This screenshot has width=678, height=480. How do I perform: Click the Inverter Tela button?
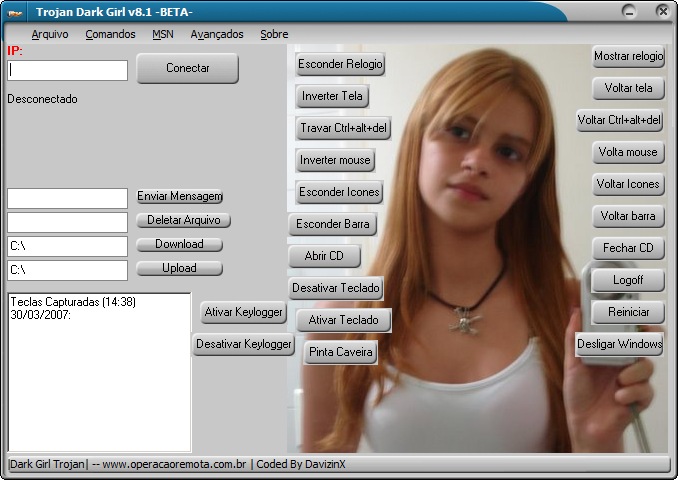[x=333, y=97]
